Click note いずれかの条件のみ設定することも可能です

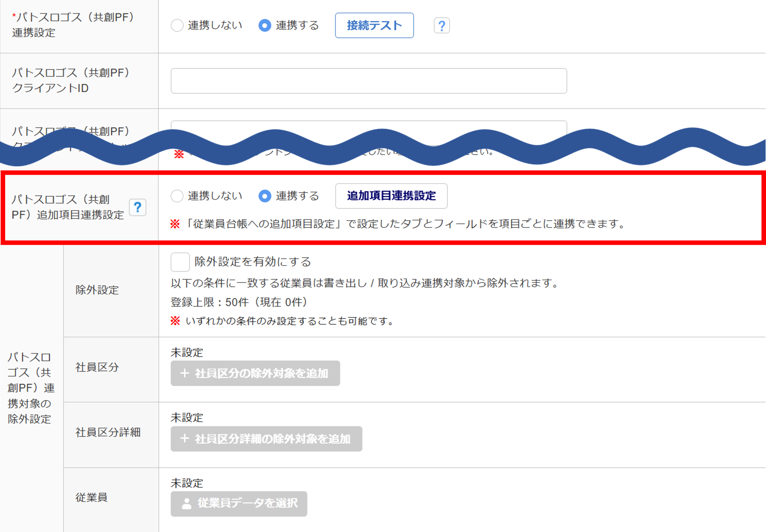[x=283, y=321]
